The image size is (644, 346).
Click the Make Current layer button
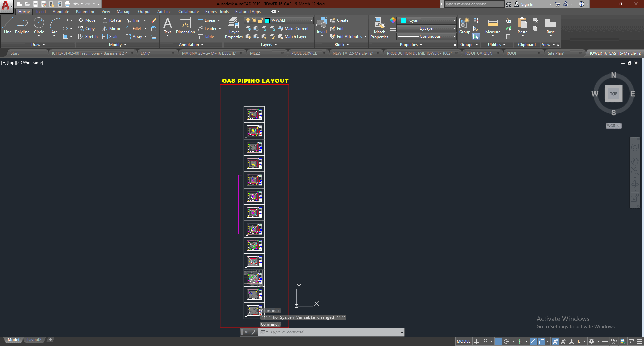[x=293, y=29]
